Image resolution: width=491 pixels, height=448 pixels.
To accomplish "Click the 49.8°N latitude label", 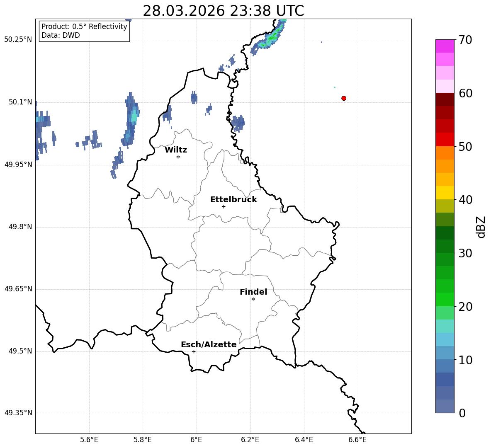I will pyautogui.click(x=20, y=227).
